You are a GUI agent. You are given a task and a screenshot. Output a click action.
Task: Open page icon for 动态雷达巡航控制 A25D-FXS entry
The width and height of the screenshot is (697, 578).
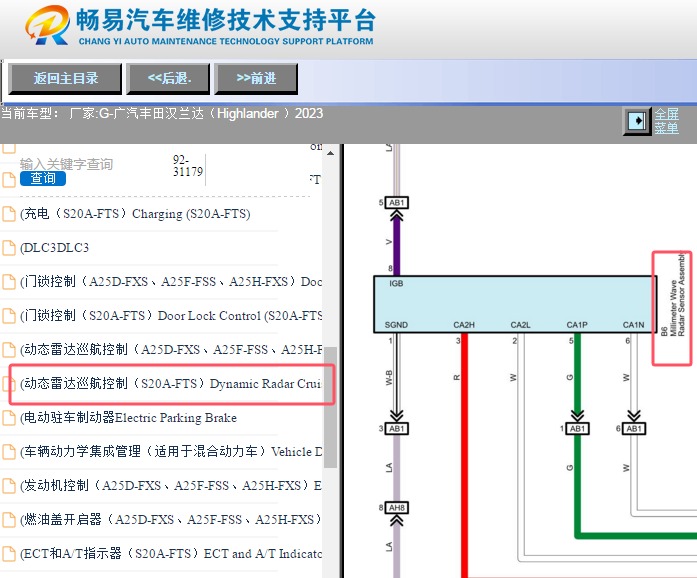click(x=8, y=349)
